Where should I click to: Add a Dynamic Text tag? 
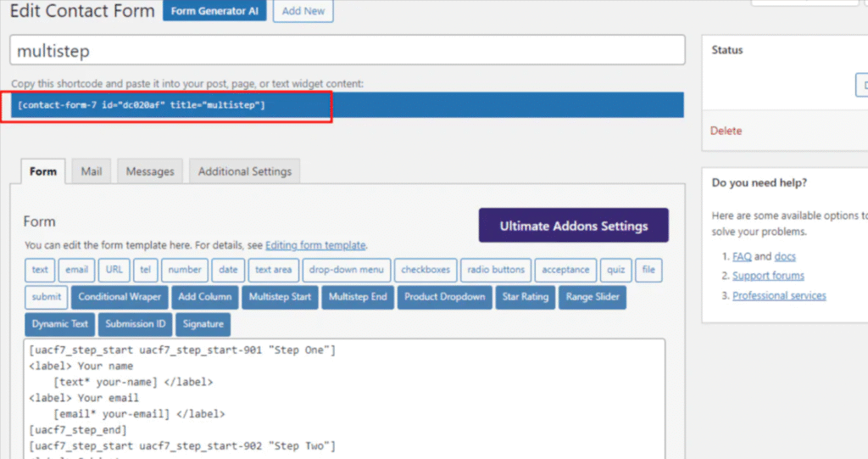[60, 324]
